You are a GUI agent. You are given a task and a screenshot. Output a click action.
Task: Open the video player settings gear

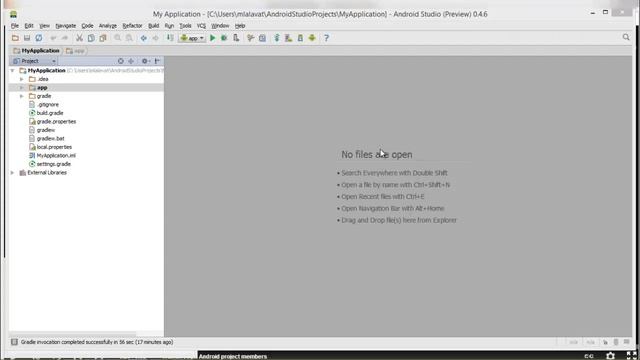tap(610, 356)
